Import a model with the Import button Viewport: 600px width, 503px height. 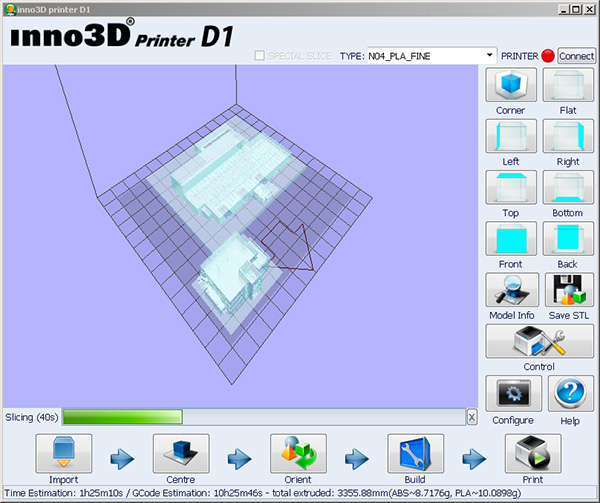click(64, 453)
